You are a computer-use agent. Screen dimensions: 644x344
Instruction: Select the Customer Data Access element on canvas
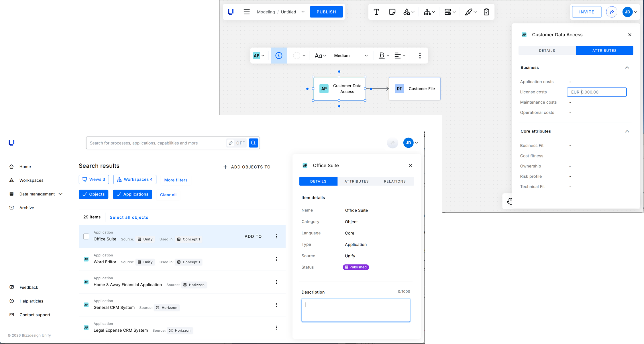pos(339,89)
